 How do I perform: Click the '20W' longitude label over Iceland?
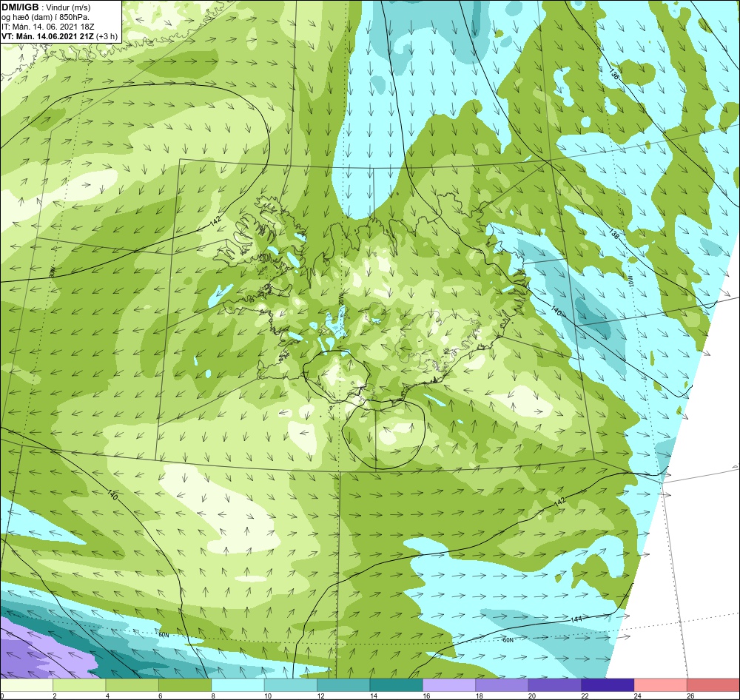(340, 300)
